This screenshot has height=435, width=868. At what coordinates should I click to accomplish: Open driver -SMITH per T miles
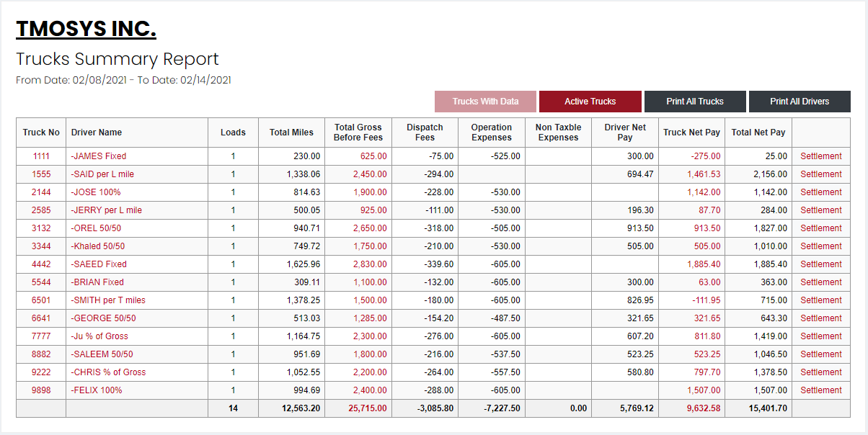(108, 300)
